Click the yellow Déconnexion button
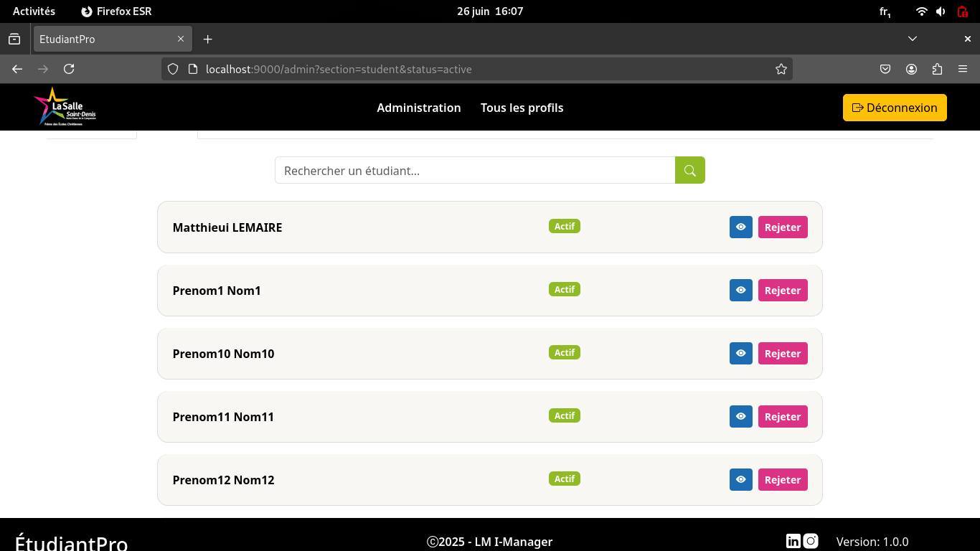 pos(895,108)
